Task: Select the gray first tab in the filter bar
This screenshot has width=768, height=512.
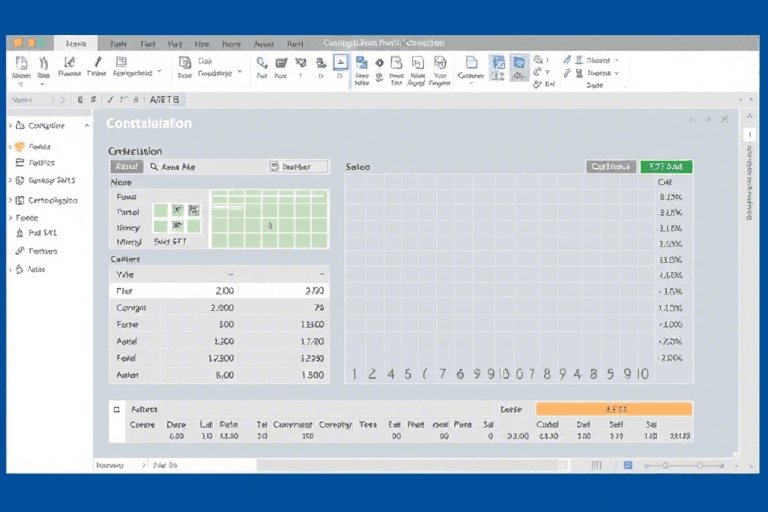Action: pyautogui.click(x=125, y=167)
